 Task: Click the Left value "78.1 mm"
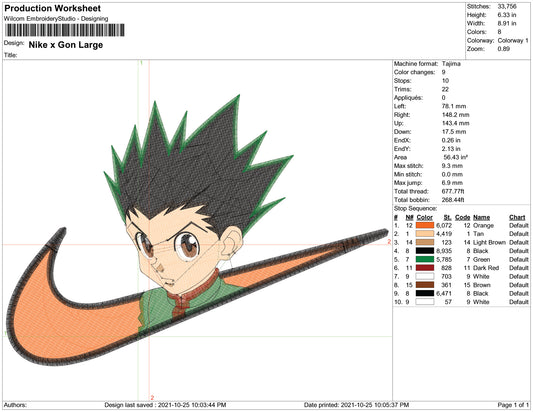click(454, 106)
